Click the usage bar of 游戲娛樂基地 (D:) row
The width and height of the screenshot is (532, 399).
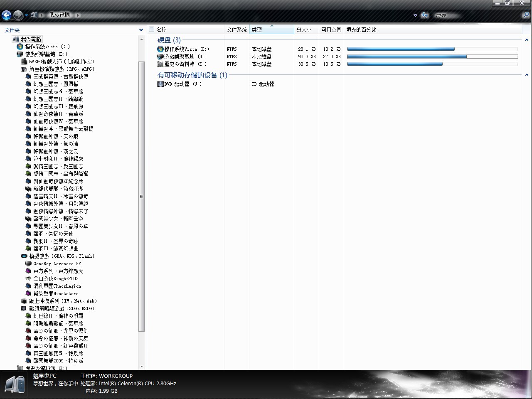(x=432, y=57)
